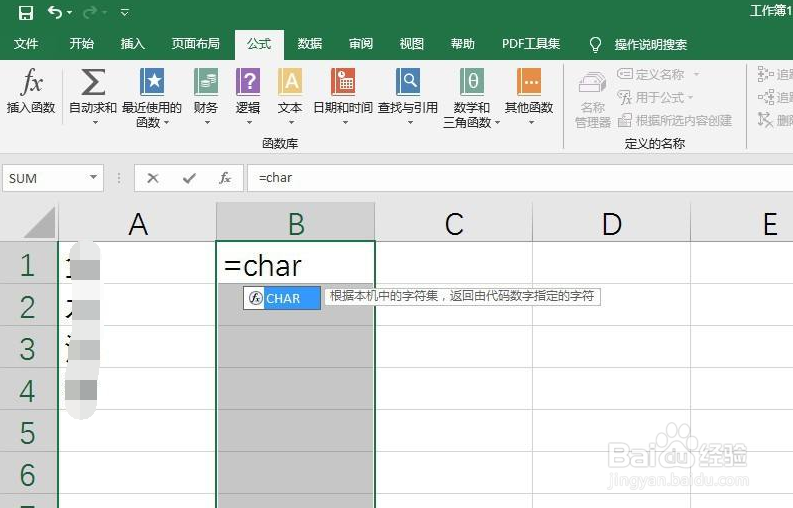Click in the formula bar input field
The width and height of the screenshot is (793, 508).
[x=500, y=178]
